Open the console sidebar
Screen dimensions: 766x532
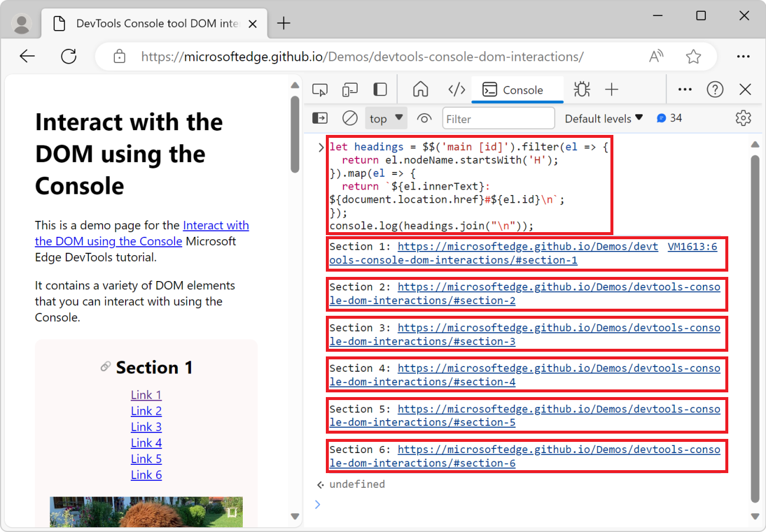coord(320,118)
